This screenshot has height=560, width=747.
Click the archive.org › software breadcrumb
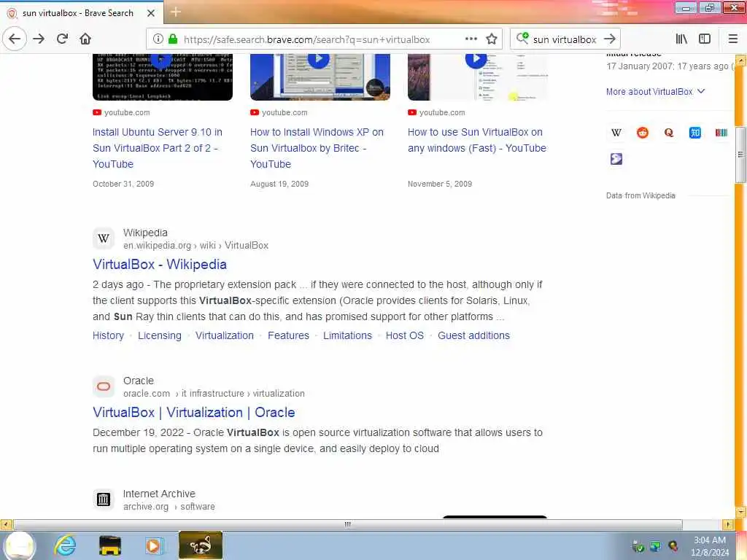169,507
